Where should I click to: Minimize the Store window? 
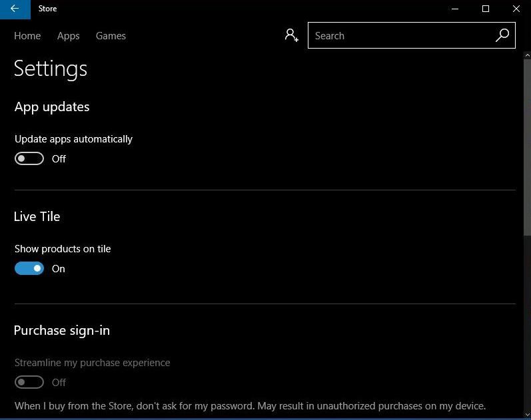pyautogui.click(x=455, y=9)
